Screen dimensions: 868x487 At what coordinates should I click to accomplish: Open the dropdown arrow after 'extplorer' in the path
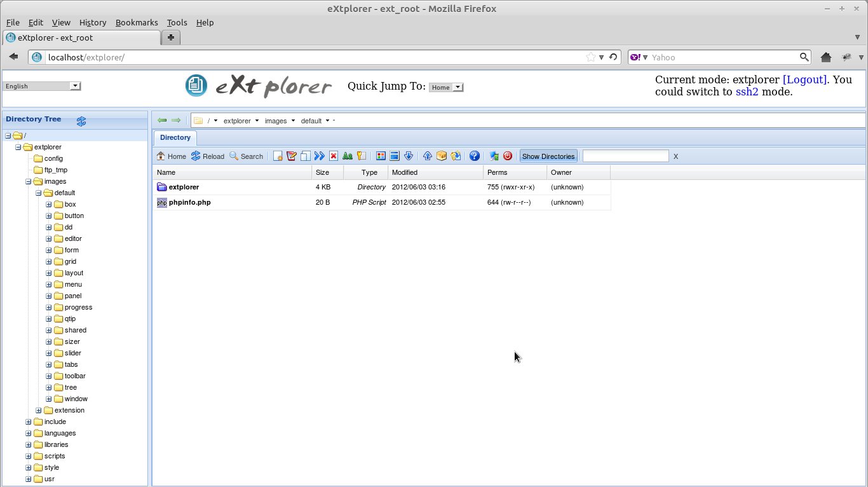click(x=257, y=121)
